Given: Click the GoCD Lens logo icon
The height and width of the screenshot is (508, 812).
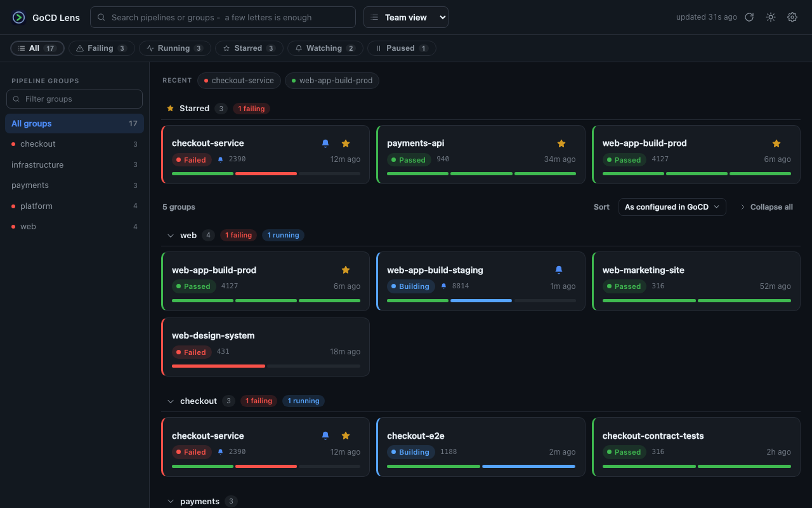Looking at the screenshot, I should (19, 17).
